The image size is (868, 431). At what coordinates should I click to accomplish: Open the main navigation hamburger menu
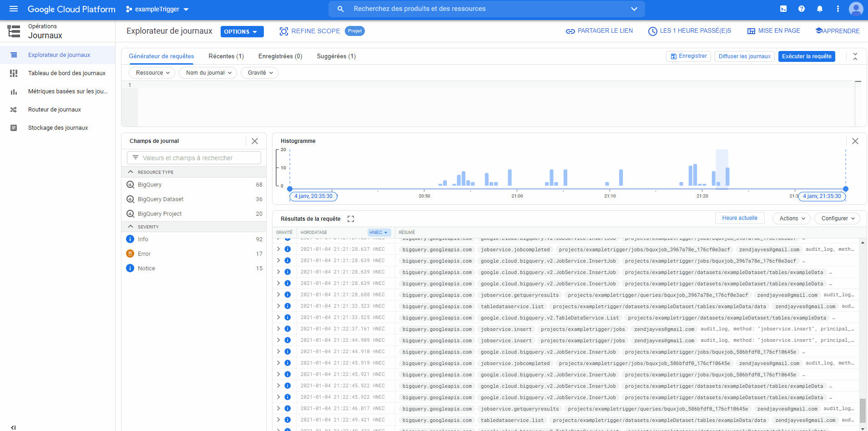(x=14, y=9)
